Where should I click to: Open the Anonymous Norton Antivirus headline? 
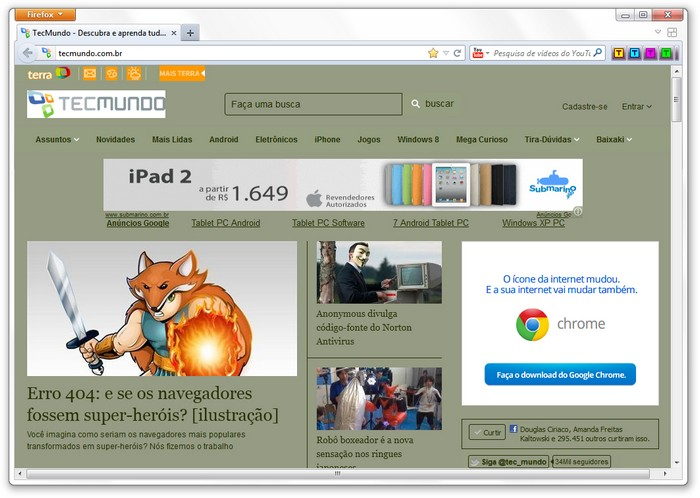(x=364, y=328)
